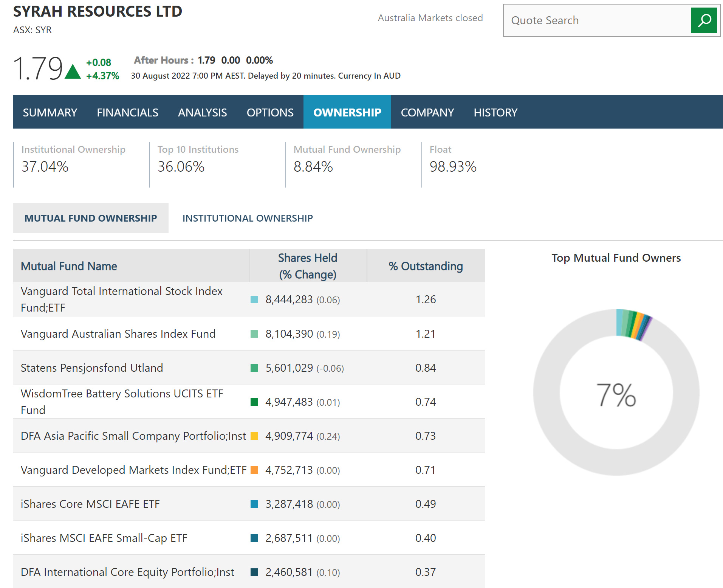
Task: Go to the Options tab
Action: tap(270, 112)
